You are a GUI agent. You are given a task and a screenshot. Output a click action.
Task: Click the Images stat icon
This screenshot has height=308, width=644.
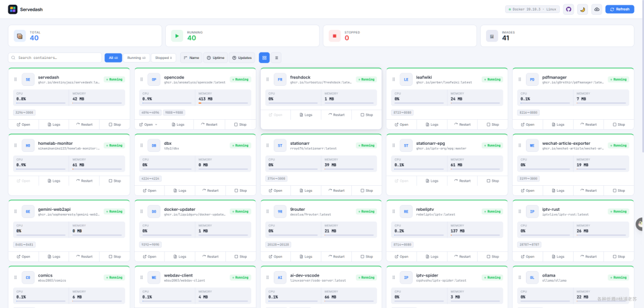tap(492, 36)
